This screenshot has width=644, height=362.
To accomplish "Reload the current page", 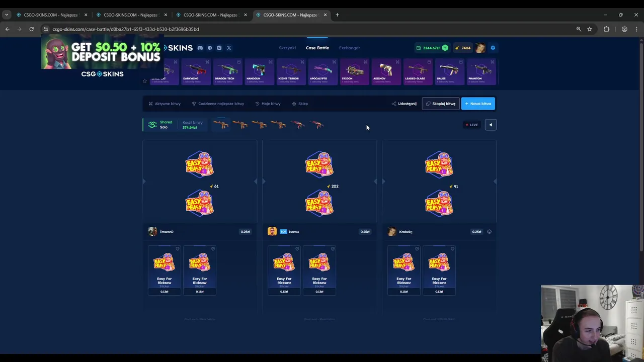I will click(31, 29).
